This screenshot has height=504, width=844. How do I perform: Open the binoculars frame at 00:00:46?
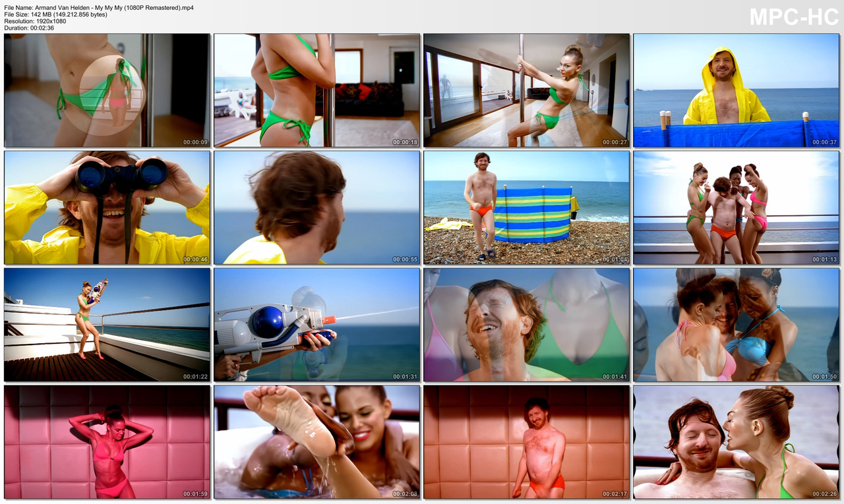click(107, 208)
